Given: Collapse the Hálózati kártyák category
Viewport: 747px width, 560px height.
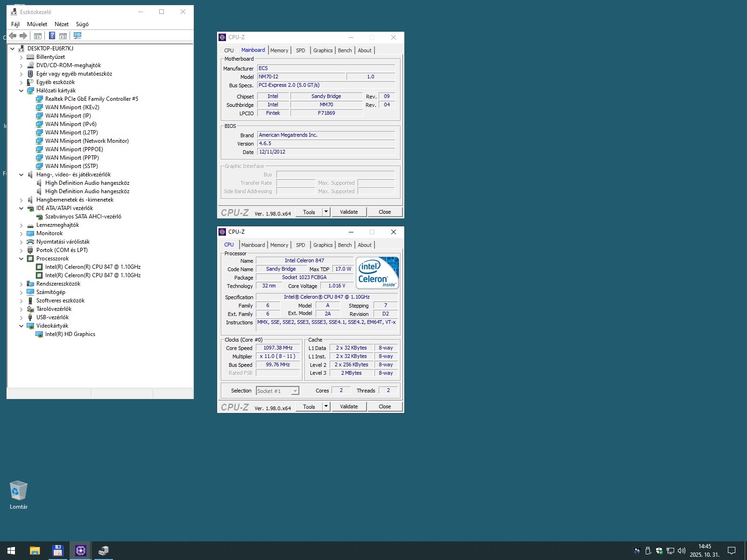Looking at the screenshot, I should click(21, 91).
